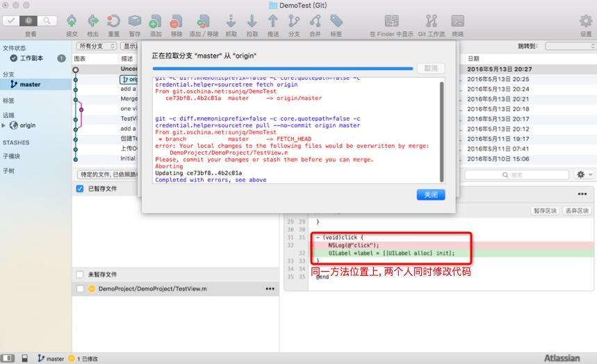Viewport: 597px width, 364px height.
Task: Click the output log scrollbar in dialog
Action: coord(441,131)
